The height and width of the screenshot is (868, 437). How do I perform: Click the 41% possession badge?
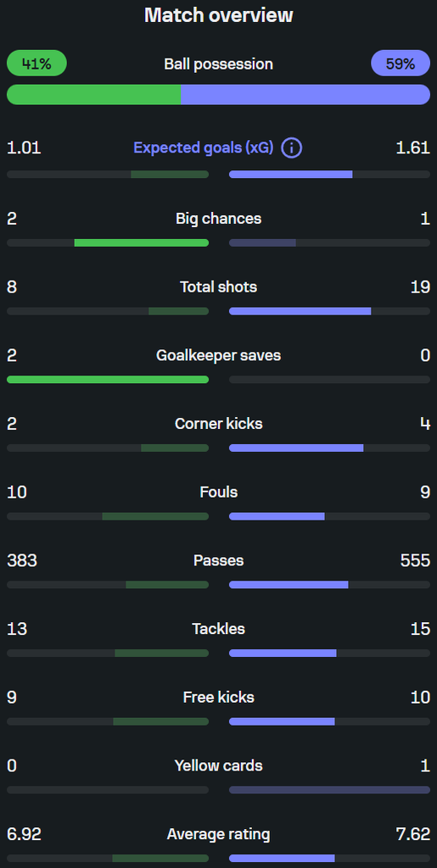click(x=36, y=63)
